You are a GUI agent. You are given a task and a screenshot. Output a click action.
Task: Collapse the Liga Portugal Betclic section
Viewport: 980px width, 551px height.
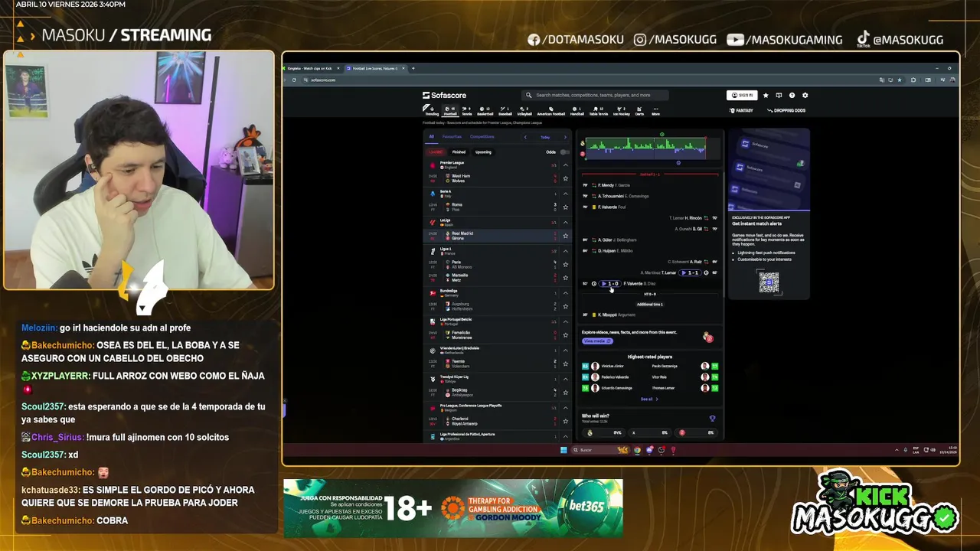(566, 321)
